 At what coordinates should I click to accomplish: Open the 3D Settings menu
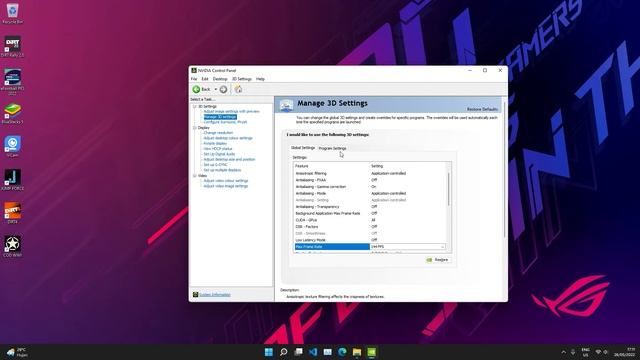click(242, 79)
